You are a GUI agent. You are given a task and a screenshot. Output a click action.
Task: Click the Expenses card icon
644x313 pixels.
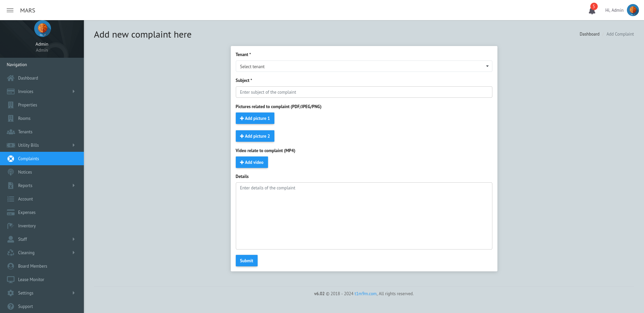point(11,212)
